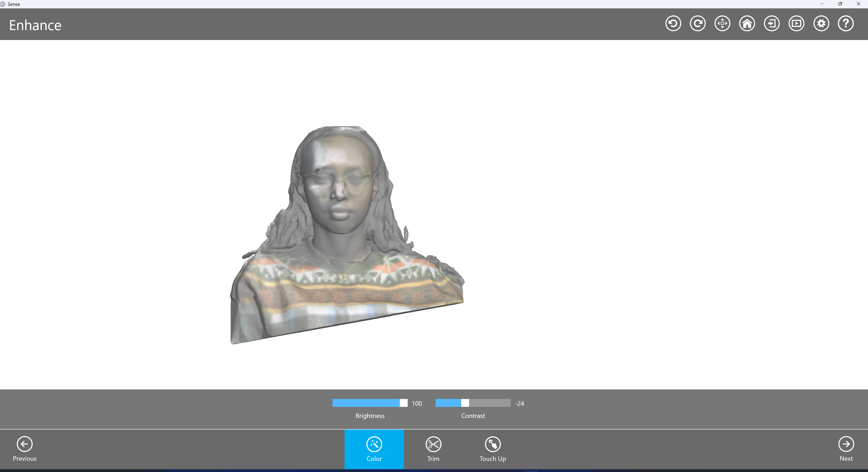Switch to the Touch Up tab

(493, 449)
